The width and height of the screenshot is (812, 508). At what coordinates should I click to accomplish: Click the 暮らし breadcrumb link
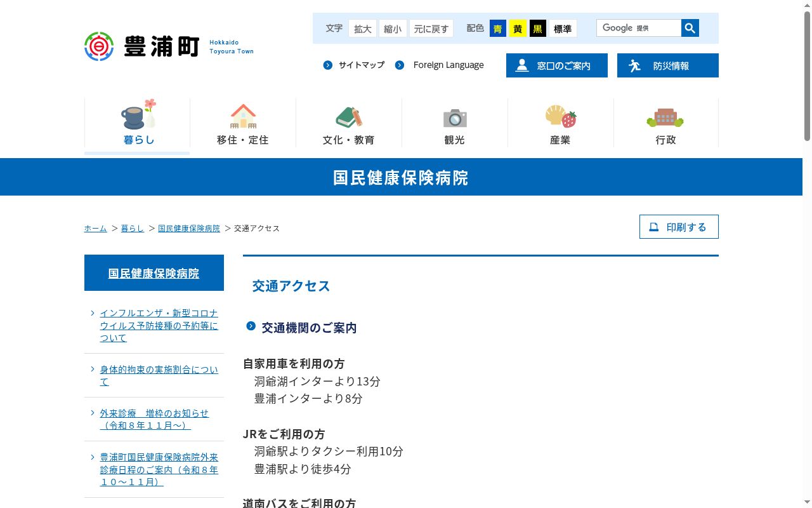point(133,228)
